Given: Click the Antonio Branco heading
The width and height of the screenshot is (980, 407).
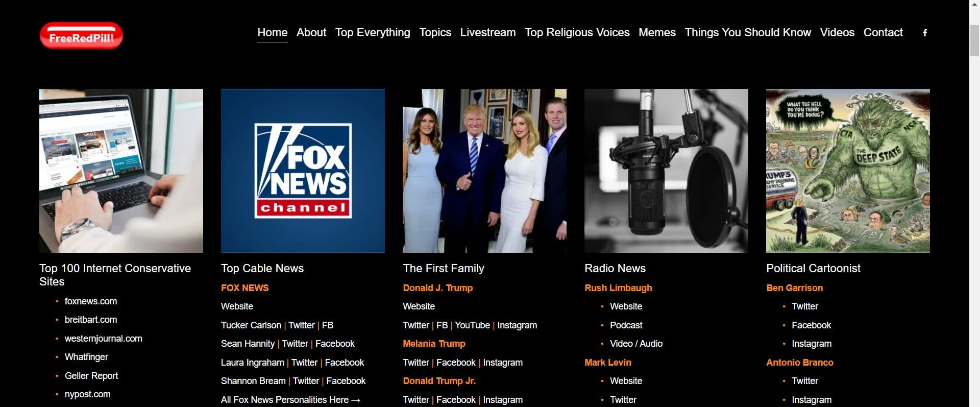Looking at the screenshot, I should pyautogui.click(x=800, y=363).
